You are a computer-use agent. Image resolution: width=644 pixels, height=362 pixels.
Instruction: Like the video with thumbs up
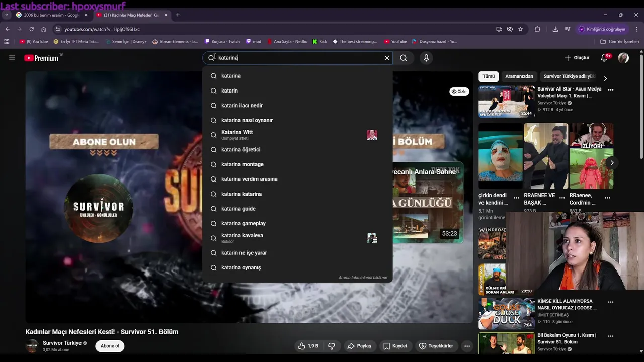308,346
